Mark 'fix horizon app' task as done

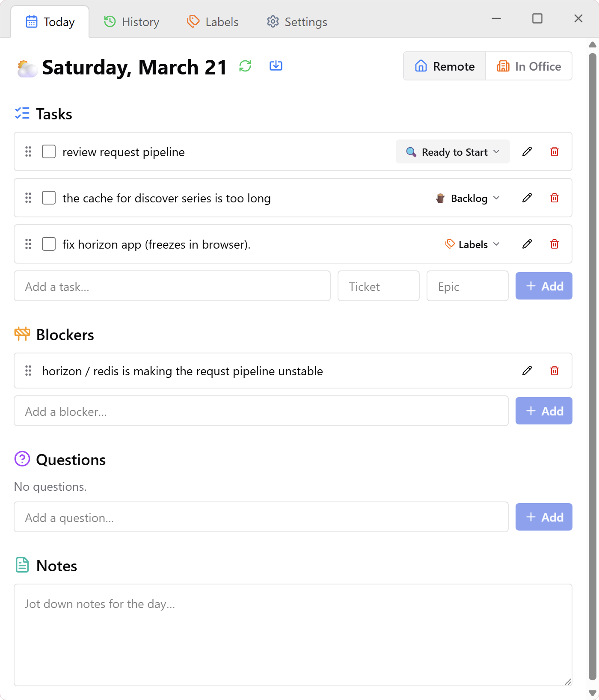49,244
